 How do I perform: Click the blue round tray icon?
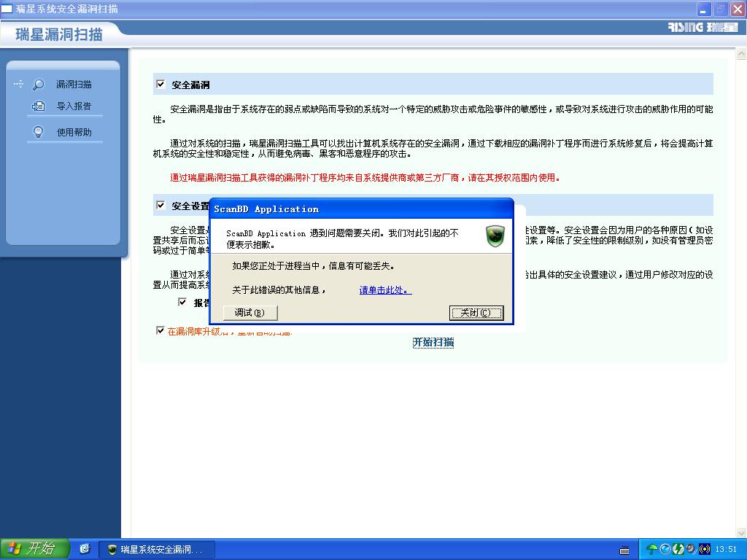(x=665, y=549)
